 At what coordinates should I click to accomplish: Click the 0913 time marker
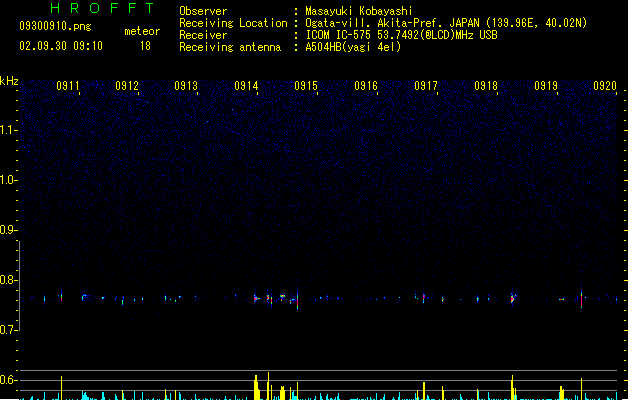click(x=186, y=86)
